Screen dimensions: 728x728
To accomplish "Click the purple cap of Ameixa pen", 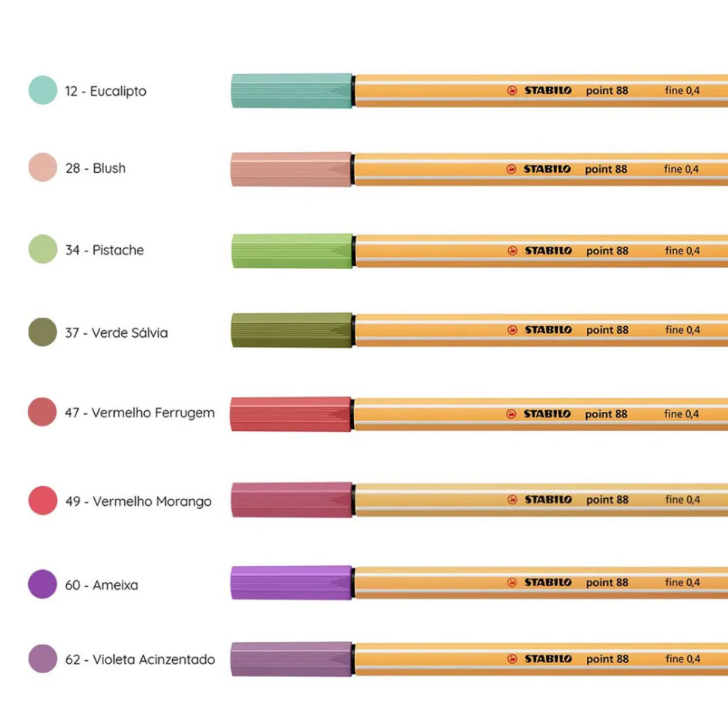I will coord(292,583).
